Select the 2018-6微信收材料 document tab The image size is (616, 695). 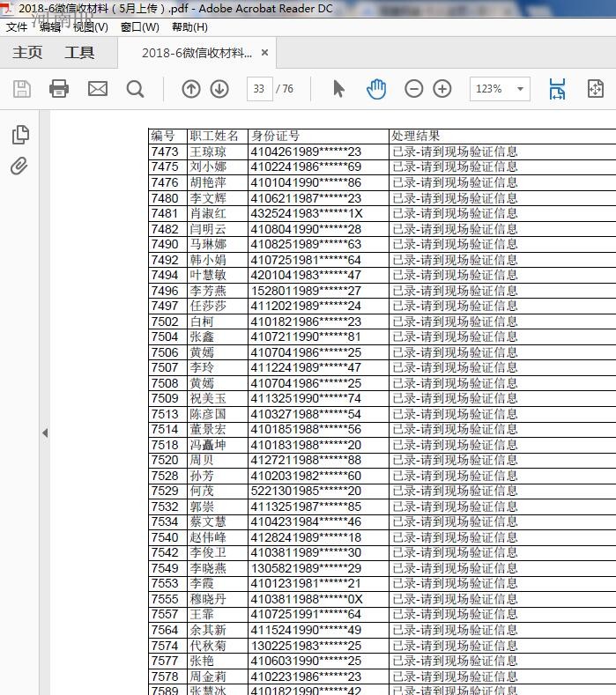point(197,53)
